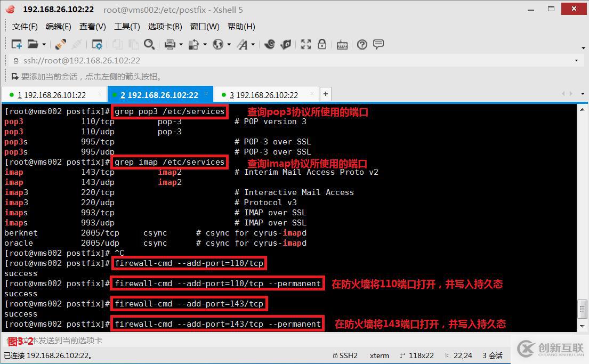Click the Font letter A icon
This screenshot has width=589, height=364.
click(x=243, y=44)
